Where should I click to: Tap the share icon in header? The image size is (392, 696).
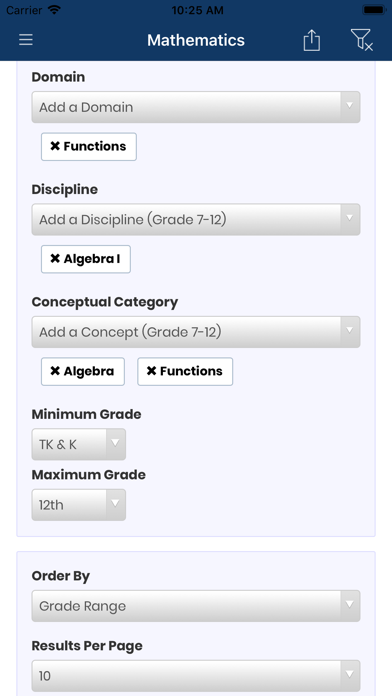click(x=312, y=40)
